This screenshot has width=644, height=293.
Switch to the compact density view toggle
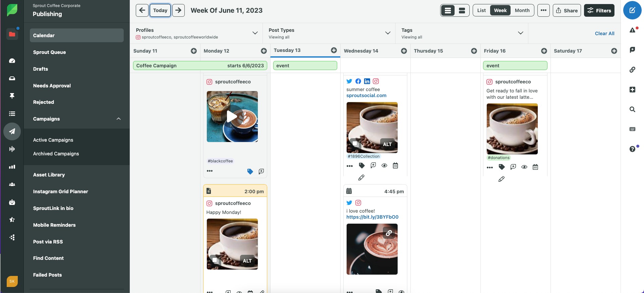pos(462,11)
